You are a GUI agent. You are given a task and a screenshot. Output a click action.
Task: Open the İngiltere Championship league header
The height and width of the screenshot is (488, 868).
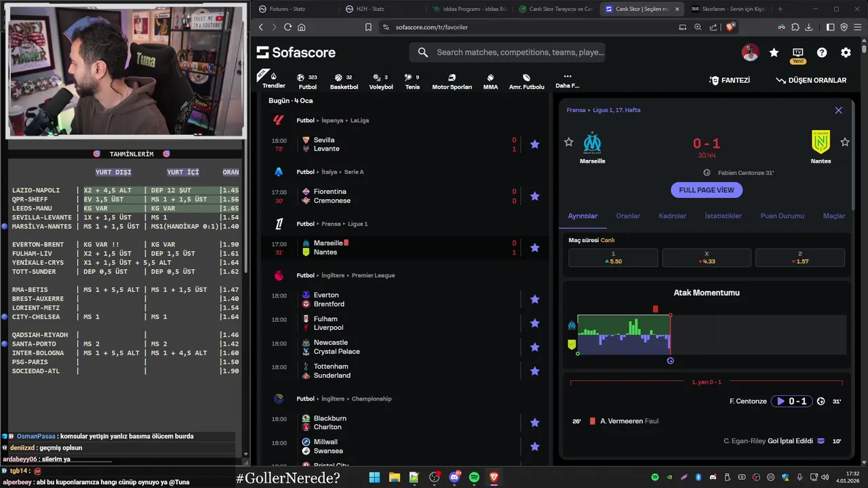point(344,399)
